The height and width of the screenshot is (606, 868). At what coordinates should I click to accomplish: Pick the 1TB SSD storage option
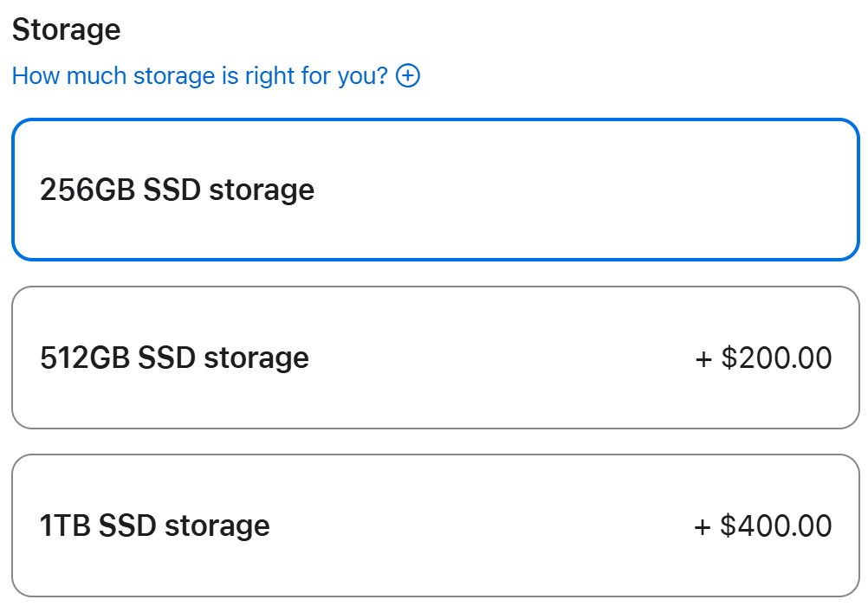(435, 525)
